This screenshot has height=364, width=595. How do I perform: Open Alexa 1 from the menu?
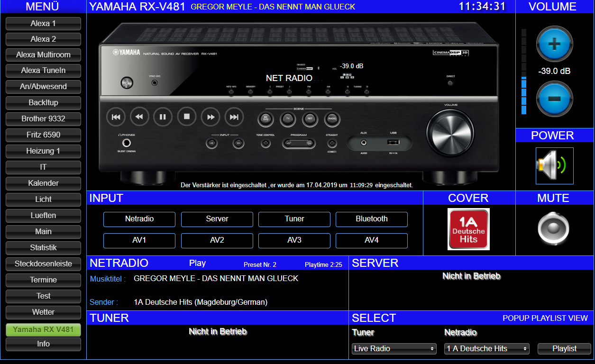click(43, 23)
